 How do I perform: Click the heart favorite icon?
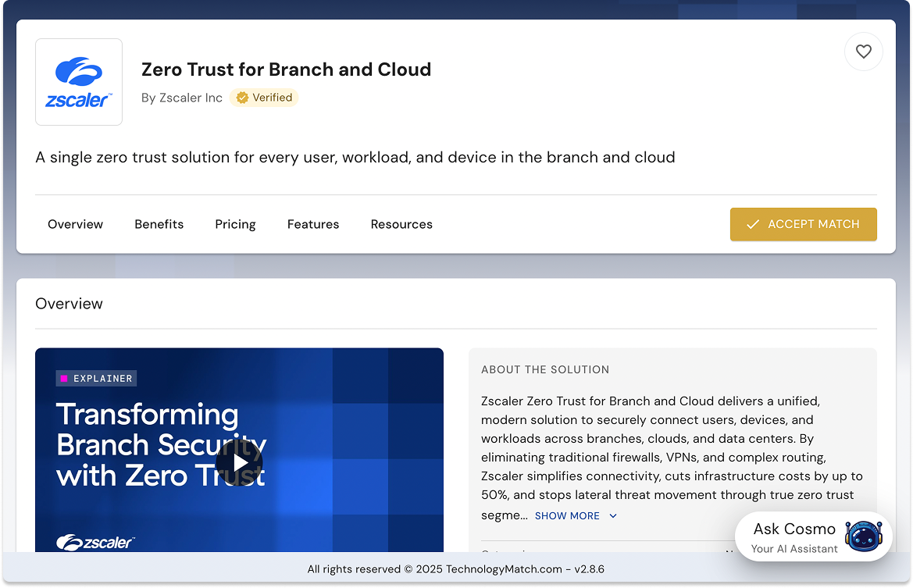(863, 52)
